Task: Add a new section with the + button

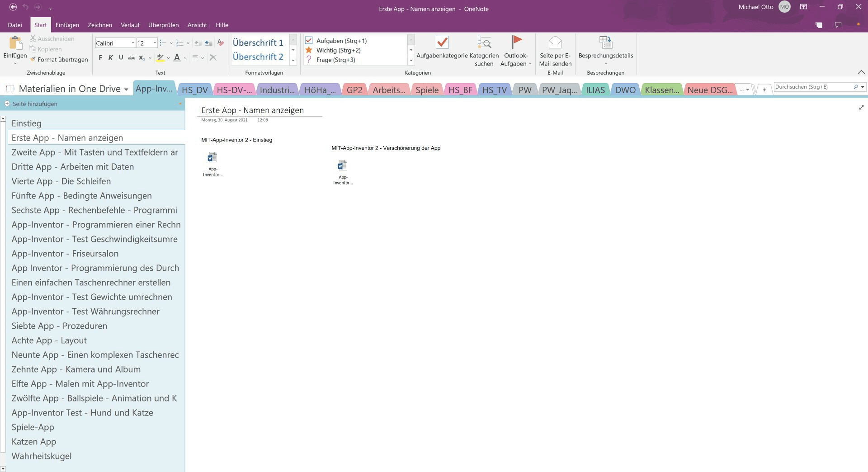Action: [x=764, y=90]
